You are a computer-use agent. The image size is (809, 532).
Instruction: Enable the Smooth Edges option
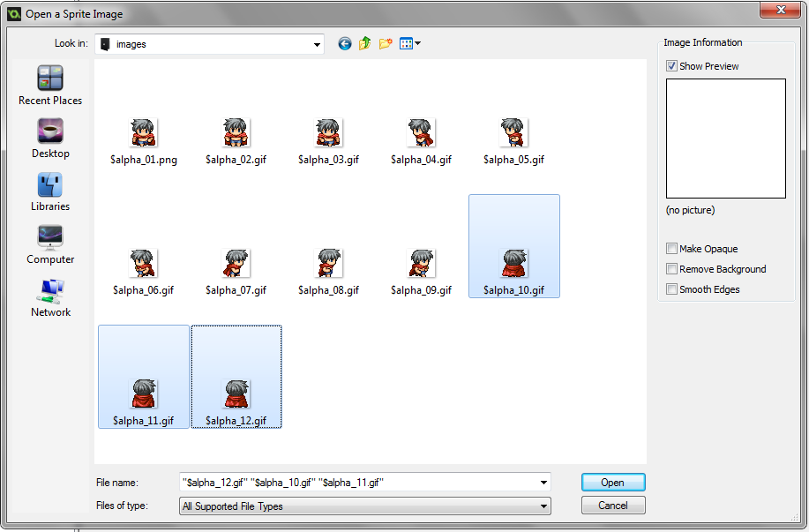click(671, 288)
